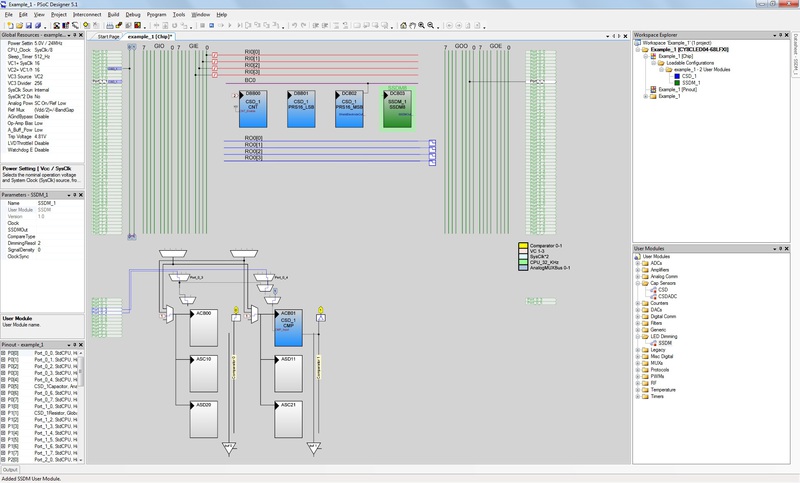Expand the ADCs folder in User Modules
Screen dimensions: 800x483
pos(638,263)
